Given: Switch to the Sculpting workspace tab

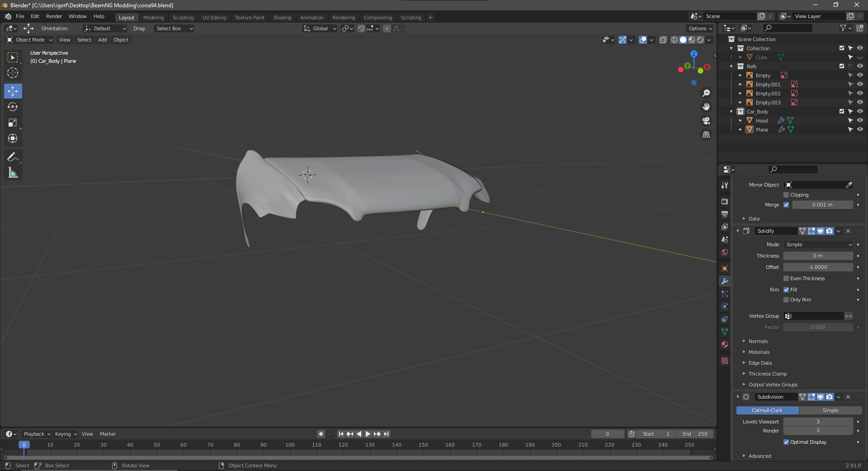Looking at the screenshot, I should [183, 18].
